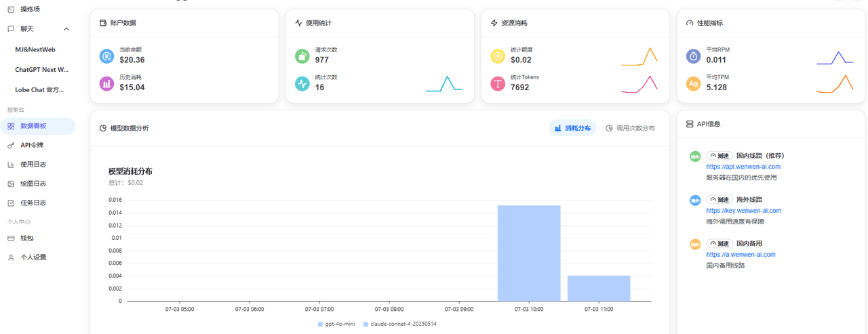This screenshot has height=334, width=868.
Task: Click the orange 国内备用 route badge
Action: pos(695,244)
